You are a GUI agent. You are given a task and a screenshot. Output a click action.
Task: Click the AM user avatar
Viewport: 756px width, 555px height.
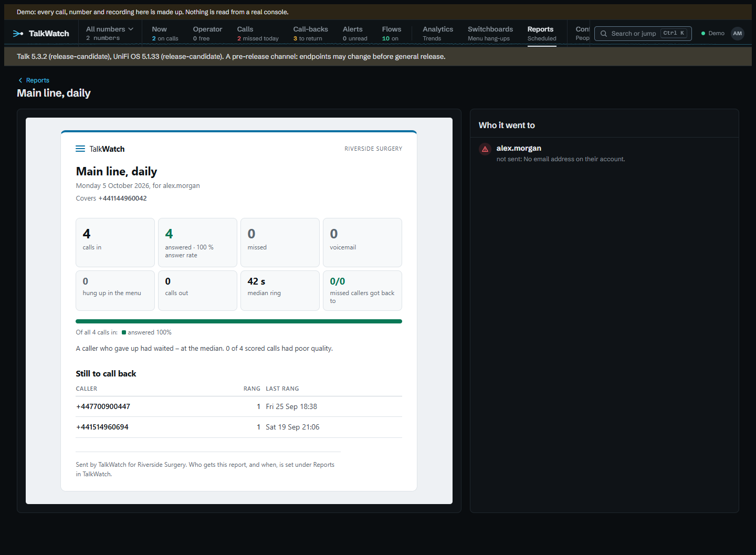738,34
